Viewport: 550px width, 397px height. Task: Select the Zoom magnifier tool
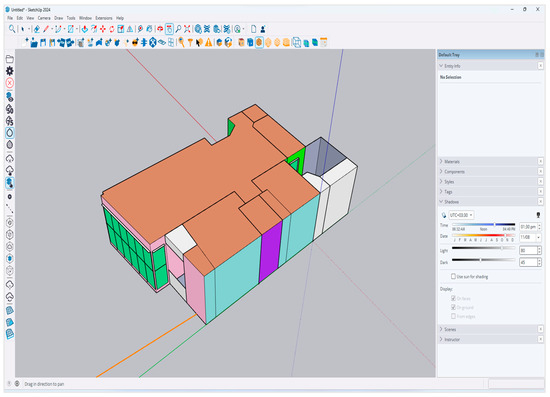pos(178,29)
